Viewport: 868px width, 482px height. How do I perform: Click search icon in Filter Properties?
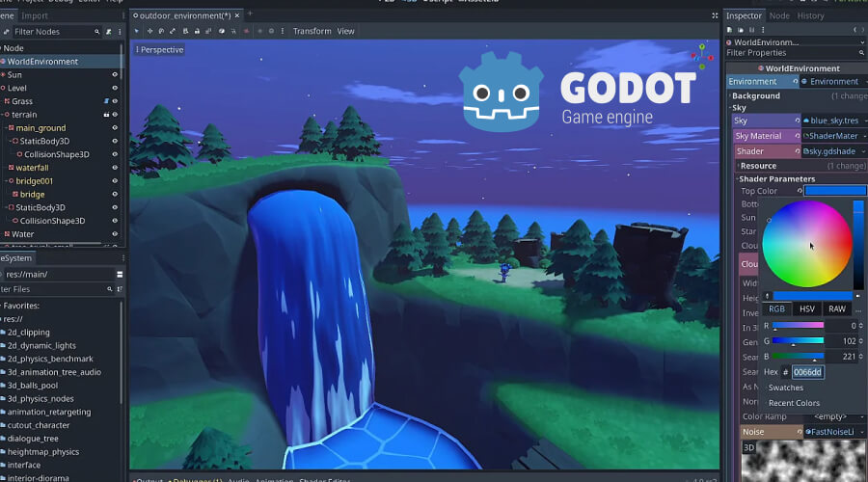pyautogui.click(x=861, y=53)
